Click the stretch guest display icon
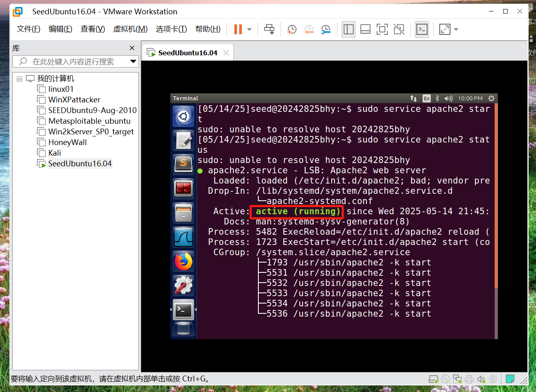This screenshot has width=536, height=392. tap(445, 29)
